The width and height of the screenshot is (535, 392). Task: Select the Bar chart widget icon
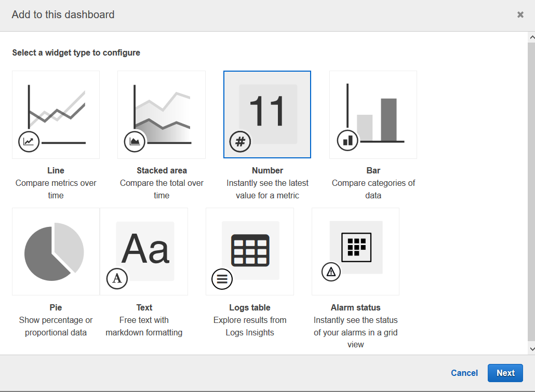click(373, 115)
